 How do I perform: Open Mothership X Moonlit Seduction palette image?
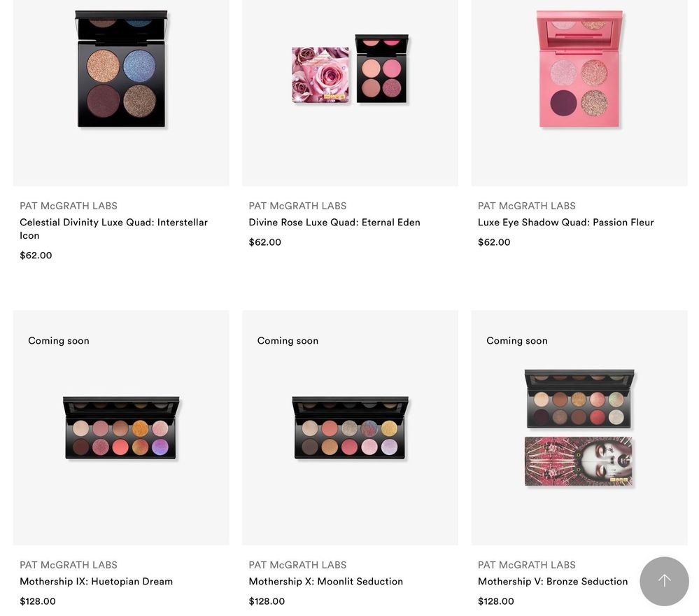point(351,428)
